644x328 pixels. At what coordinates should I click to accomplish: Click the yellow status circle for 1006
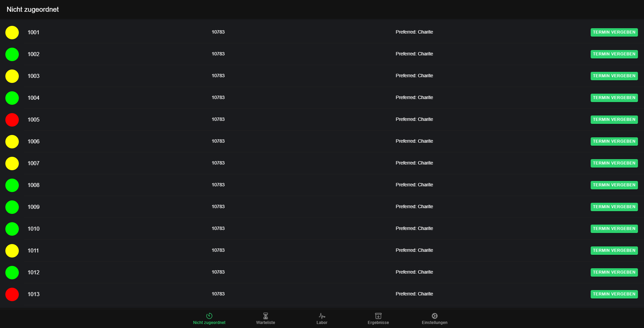point(12,142)
